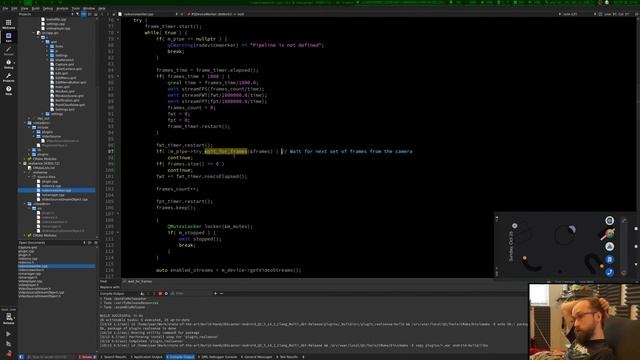Click the blue messages icon above phone icon
This screenshot has width=640, height=360.
(x=609, y=260)
